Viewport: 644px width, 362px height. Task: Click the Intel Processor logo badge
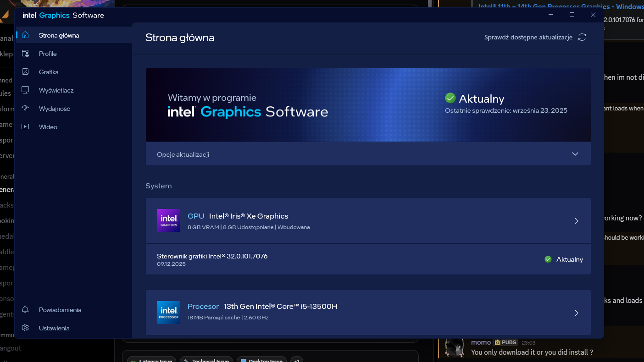tap(168, 313)
